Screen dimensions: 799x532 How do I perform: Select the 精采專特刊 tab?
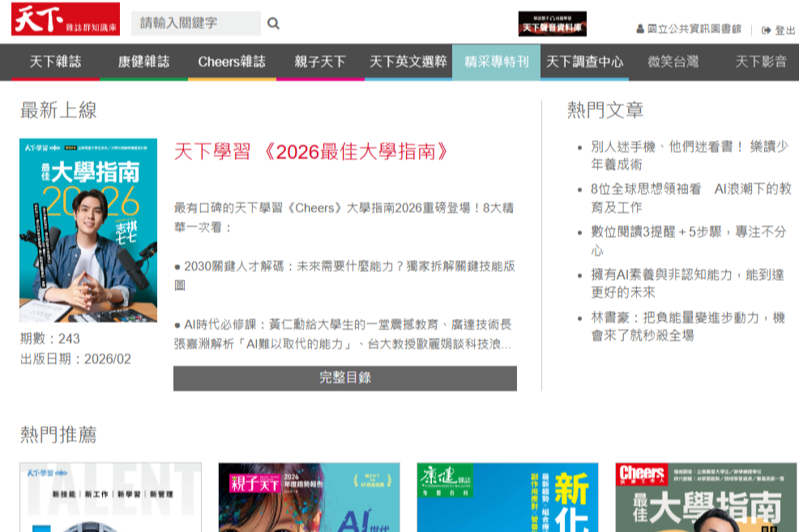click(x=496, y=62)
